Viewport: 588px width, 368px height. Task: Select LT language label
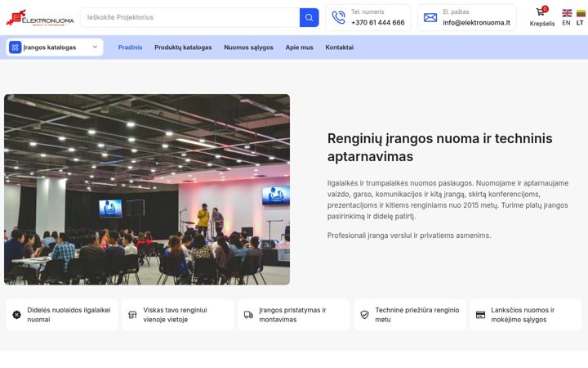580,23
